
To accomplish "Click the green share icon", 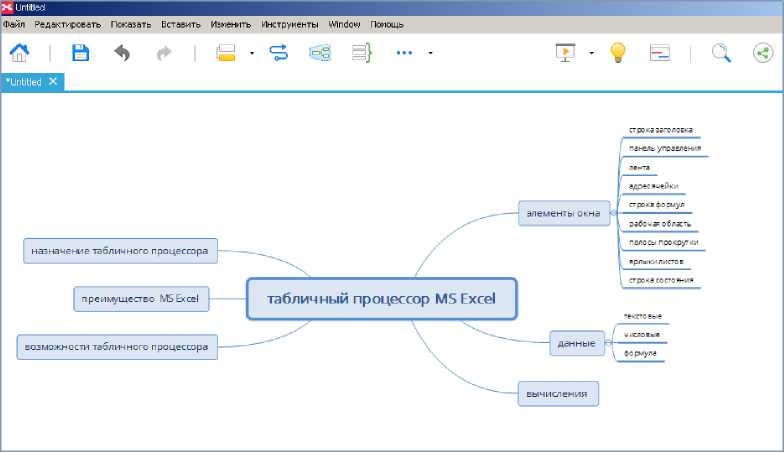I will (763, 52).
